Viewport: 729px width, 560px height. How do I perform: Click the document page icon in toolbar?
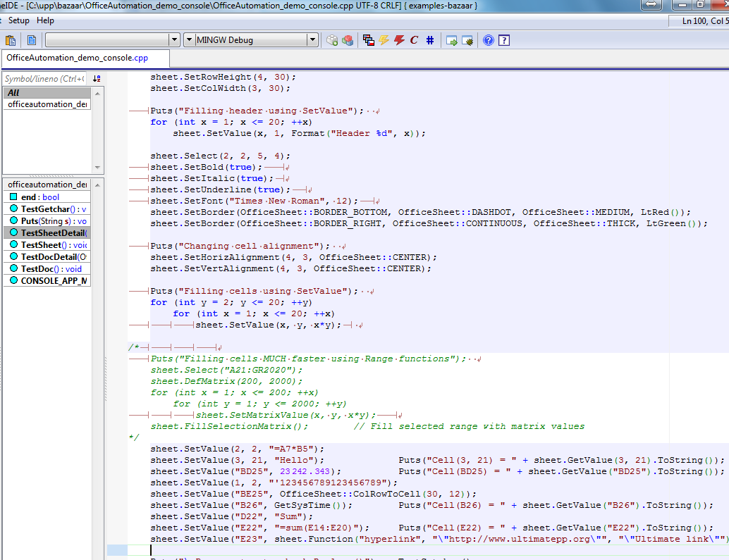[x=32, y=40]
